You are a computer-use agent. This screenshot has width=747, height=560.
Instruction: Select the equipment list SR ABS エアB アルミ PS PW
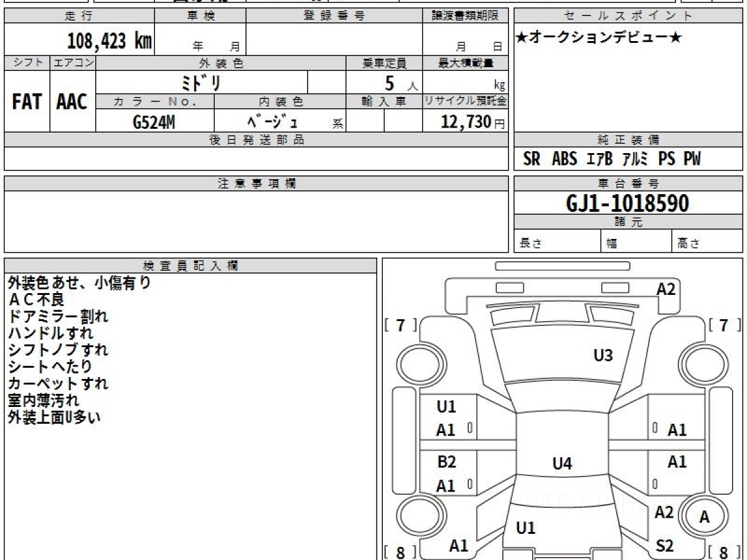point(613,159)
